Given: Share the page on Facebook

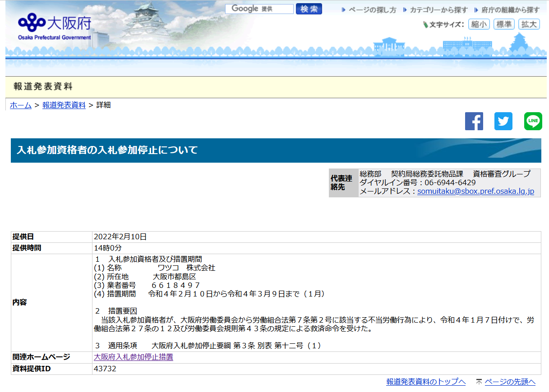Looking at the screenshot, I should (x=474, y=121).
